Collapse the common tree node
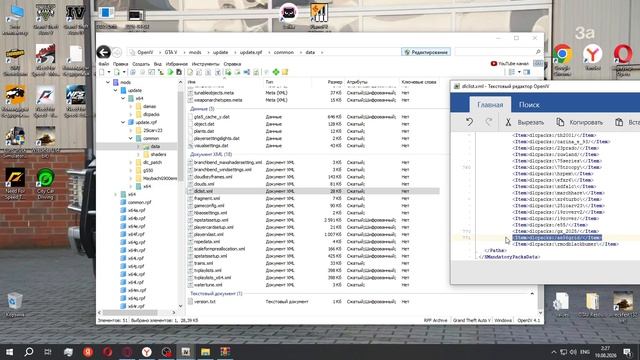Image resolution: width=640 pixels, height=360 pixels. [131, 138]
